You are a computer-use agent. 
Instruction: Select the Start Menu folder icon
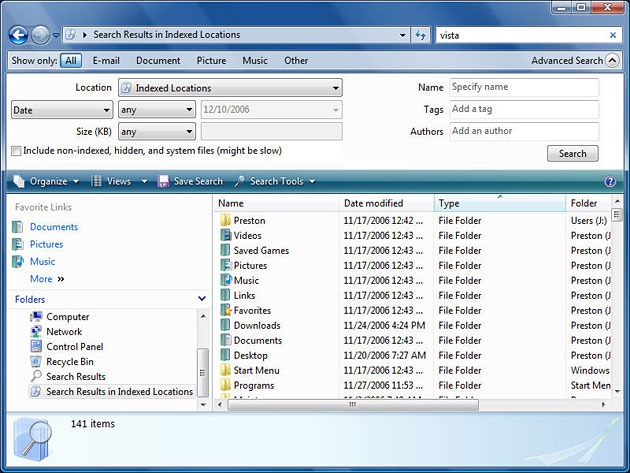(226, 370)
